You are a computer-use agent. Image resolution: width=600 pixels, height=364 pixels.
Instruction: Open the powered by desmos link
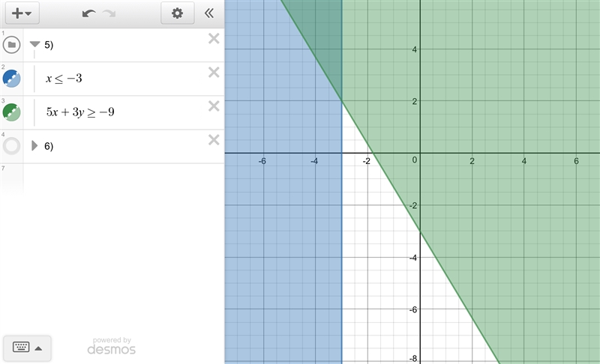[x=111, y=346]
